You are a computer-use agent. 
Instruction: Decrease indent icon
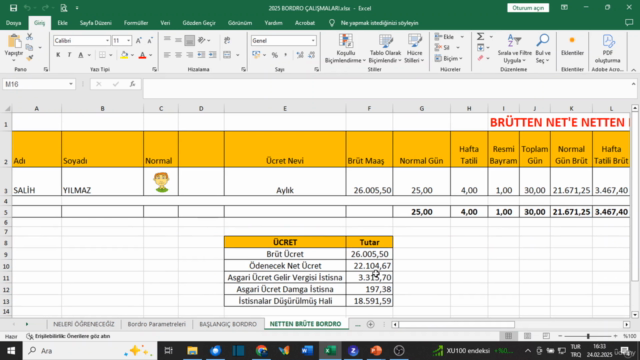pos(201,55)
